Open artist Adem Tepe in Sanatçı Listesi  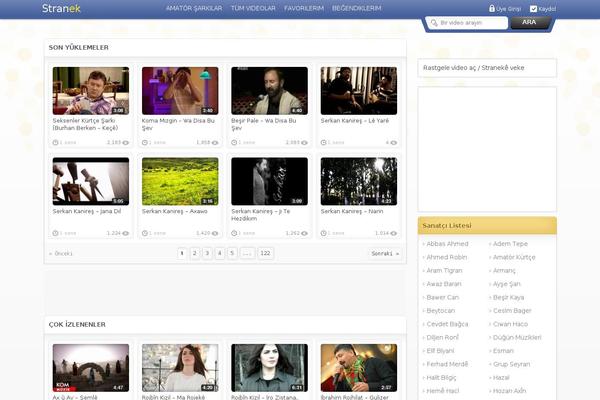point(510,244)
